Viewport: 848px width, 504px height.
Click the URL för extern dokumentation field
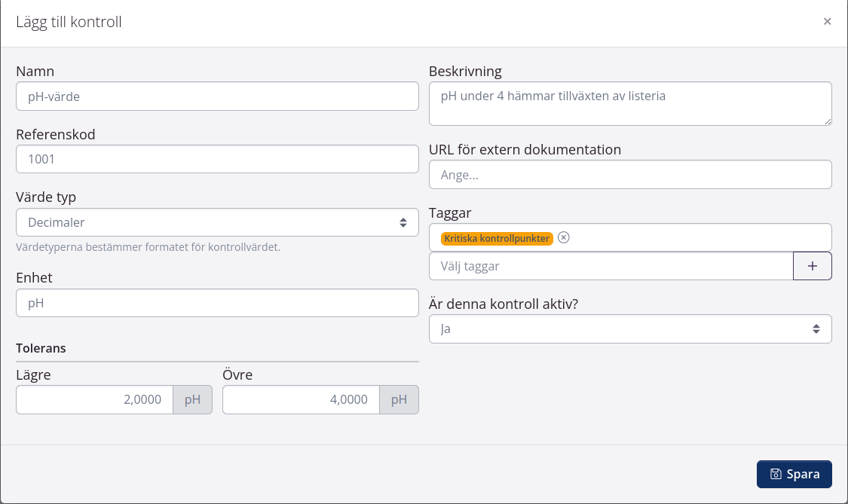630,175
